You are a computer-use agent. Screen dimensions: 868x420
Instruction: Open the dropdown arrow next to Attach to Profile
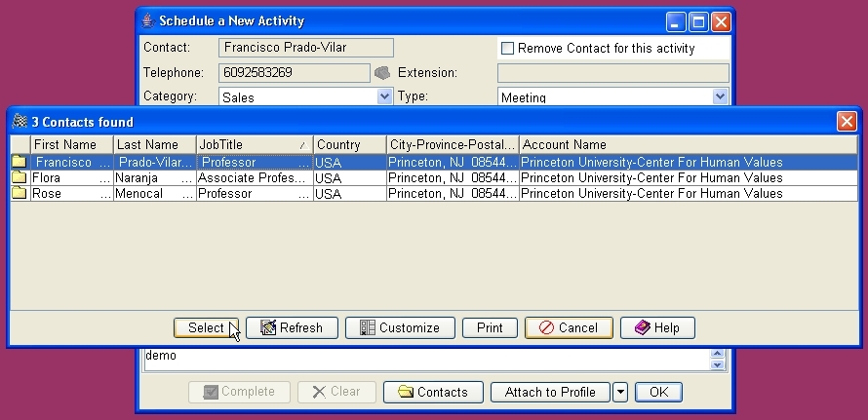tap(620, 392)
